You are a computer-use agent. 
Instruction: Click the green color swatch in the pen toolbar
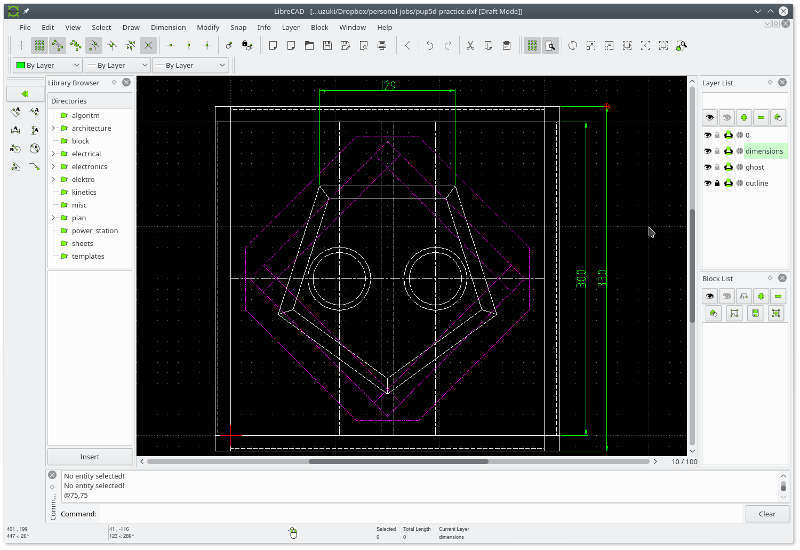[20, 65]
